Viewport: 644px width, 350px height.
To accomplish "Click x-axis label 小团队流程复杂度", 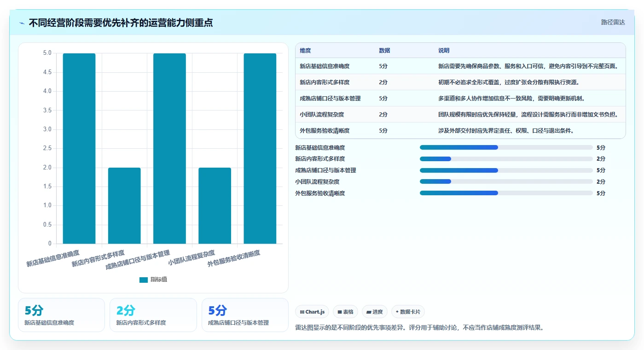I will coord(192,258).
